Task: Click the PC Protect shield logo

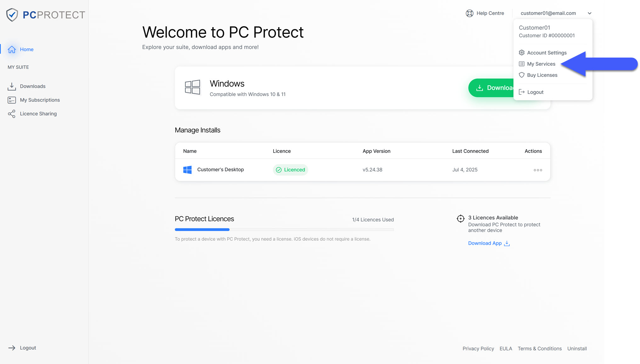Action: pyautogui.click(x=12, y=15)
